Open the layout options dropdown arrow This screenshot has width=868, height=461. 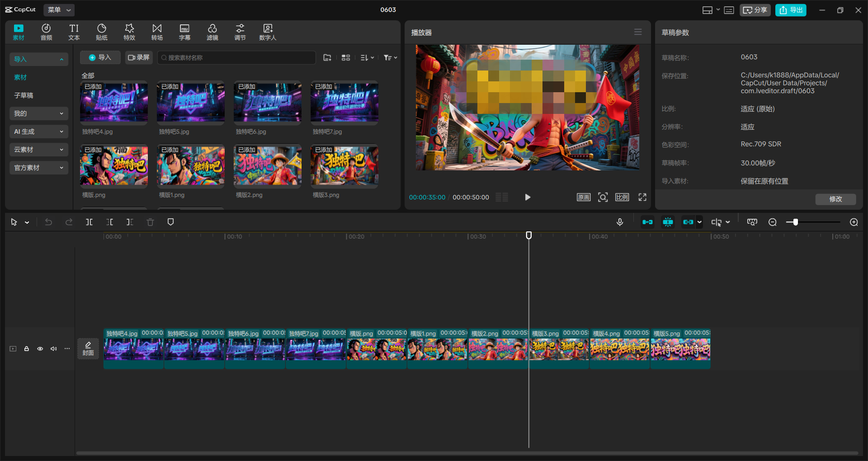click(x=718, y=10)
